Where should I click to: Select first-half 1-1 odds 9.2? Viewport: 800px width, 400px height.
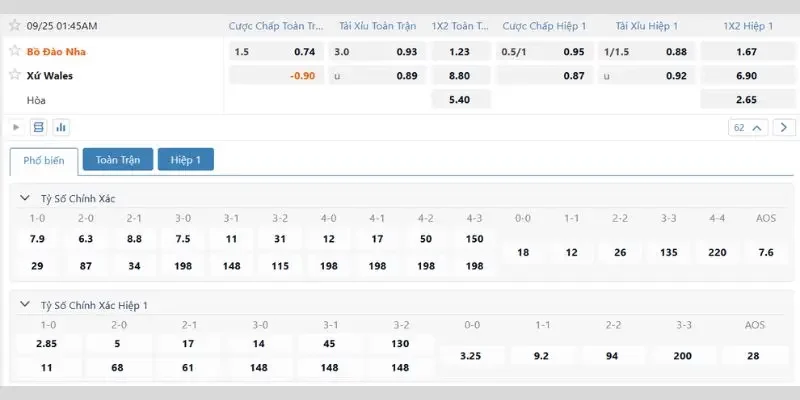click(x=541, y=356)
